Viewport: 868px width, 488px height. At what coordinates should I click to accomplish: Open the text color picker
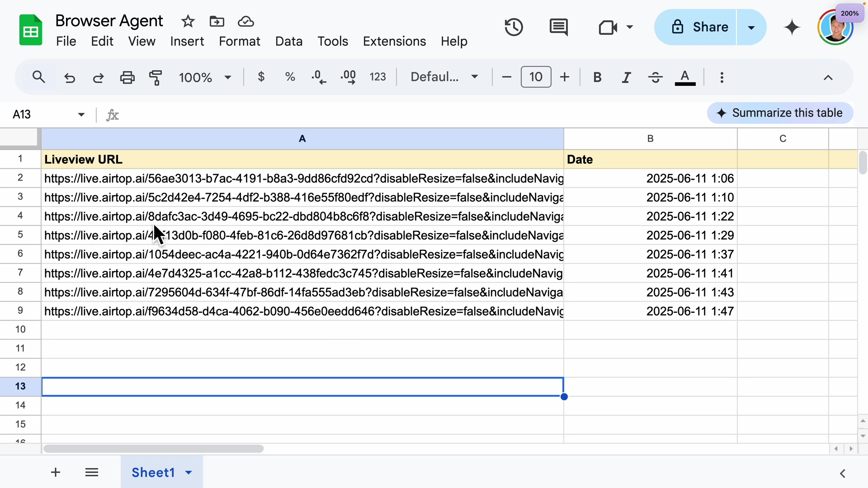[x=685, y=78]
